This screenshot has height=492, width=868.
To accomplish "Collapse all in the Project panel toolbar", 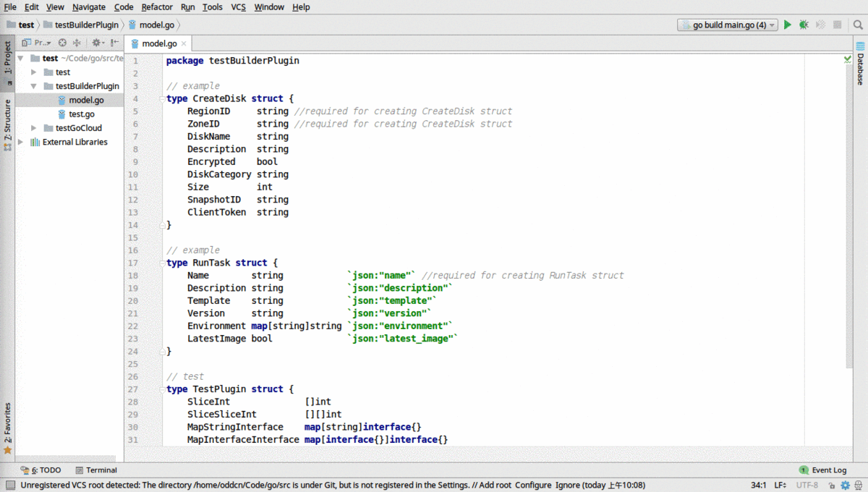I will (x=77, y=43).
